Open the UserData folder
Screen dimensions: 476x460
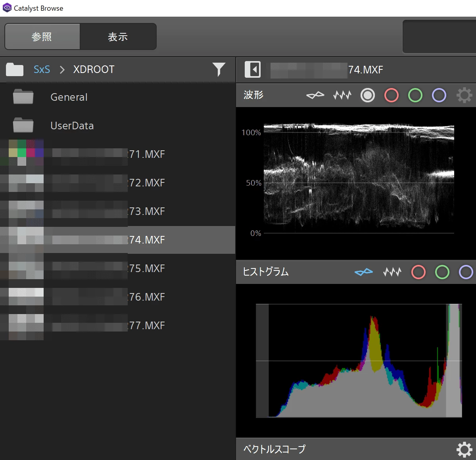(117, 126)
